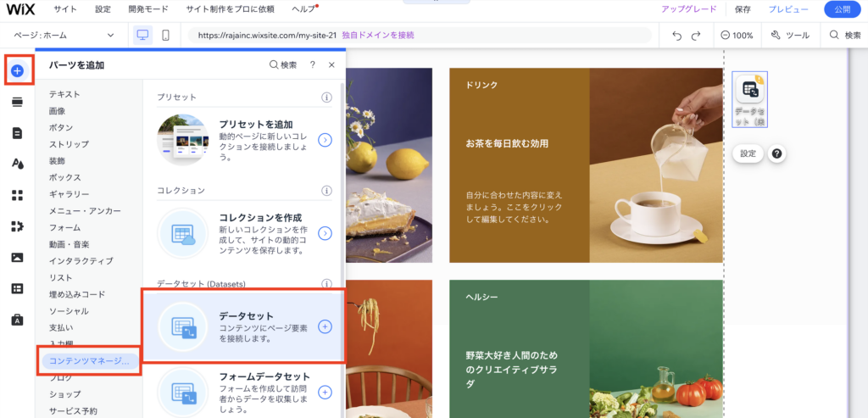
Task: Click the undo arrow
Action: click(x=676, y=36)
